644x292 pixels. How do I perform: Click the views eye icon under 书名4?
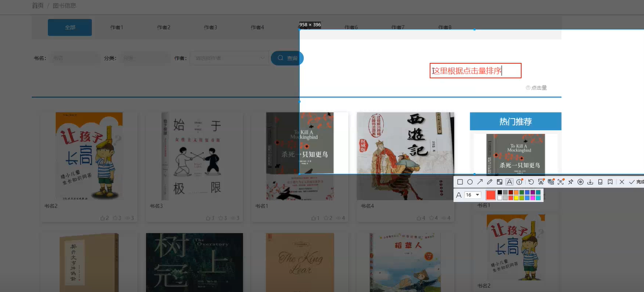pyautogui.click(x=444, y=218)
